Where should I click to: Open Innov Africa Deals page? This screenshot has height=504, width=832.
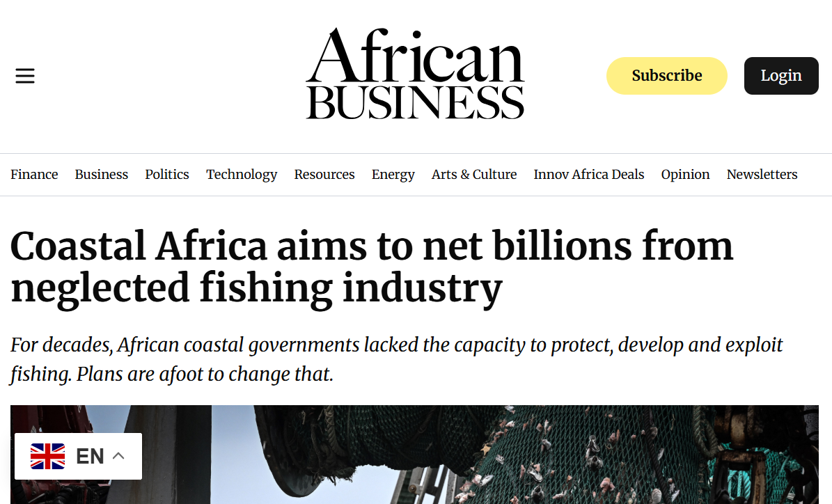[x=589, y=175]
